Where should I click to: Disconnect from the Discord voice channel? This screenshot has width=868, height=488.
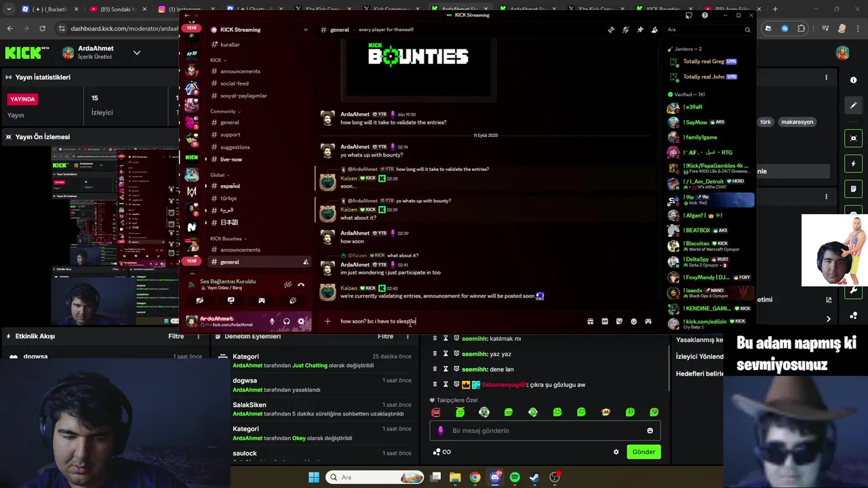tap(301, 285)
